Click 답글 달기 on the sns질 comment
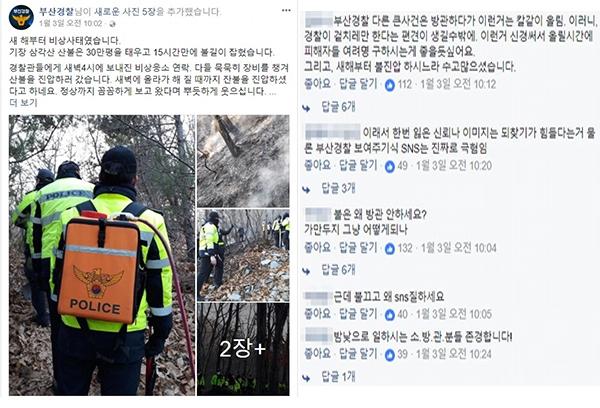The height and width of the screenshot is (408, 600). (x=358, y=314)
